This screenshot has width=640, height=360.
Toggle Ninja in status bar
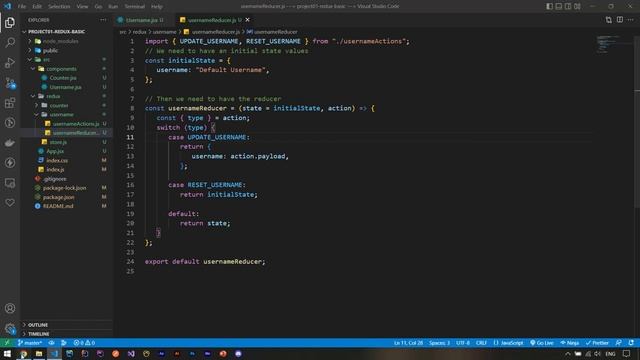pyautogui.click(x=569, y=343)
